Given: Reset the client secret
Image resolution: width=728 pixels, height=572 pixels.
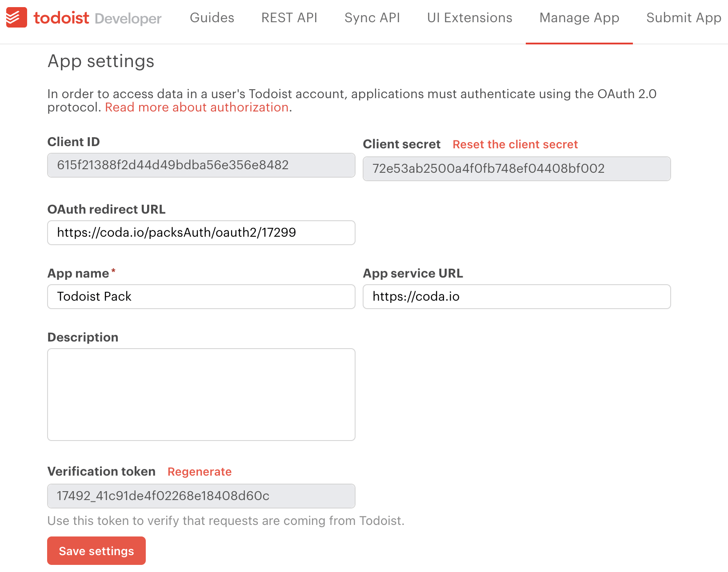Looking at the screenshot, I should click(x=515, y=144).
